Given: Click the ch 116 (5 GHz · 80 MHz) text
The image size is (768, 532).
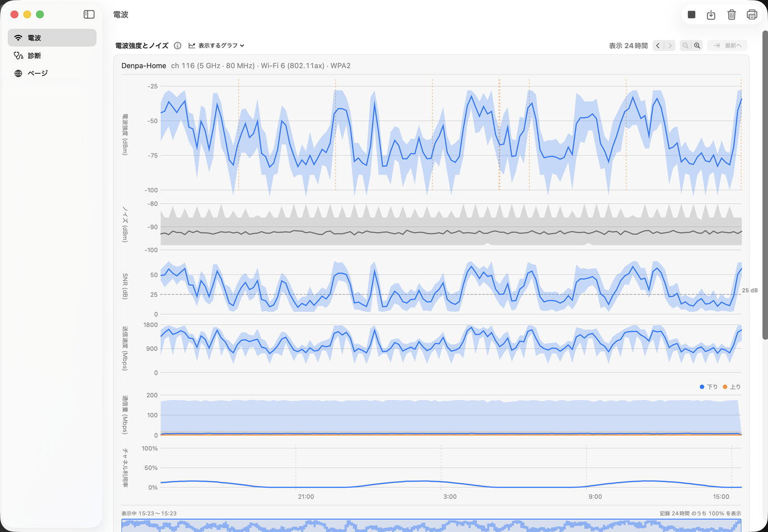Looking at the screenshot, I should click(x=213, y=65).
